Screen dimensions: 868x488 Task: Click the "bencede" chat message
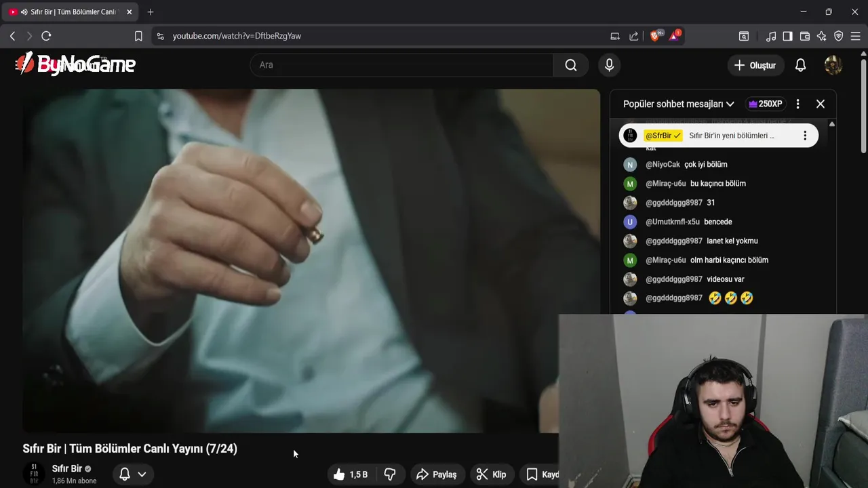(x=718, y=222)
